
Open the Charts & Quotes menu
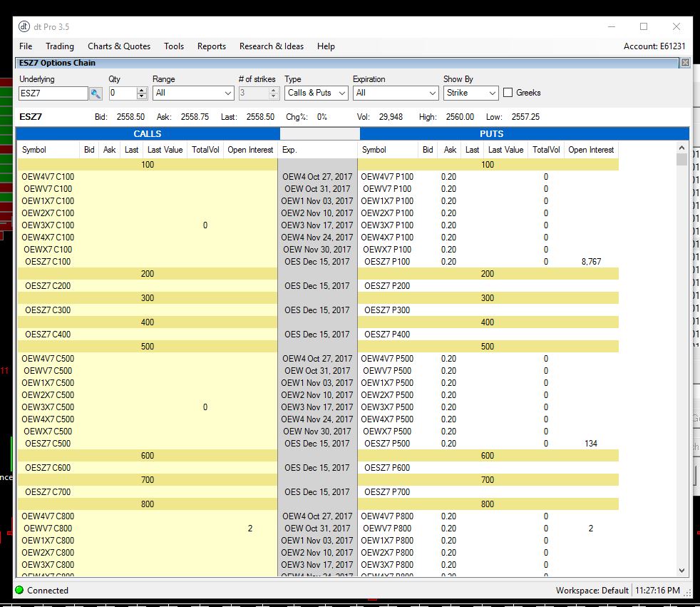pos(119,46)
